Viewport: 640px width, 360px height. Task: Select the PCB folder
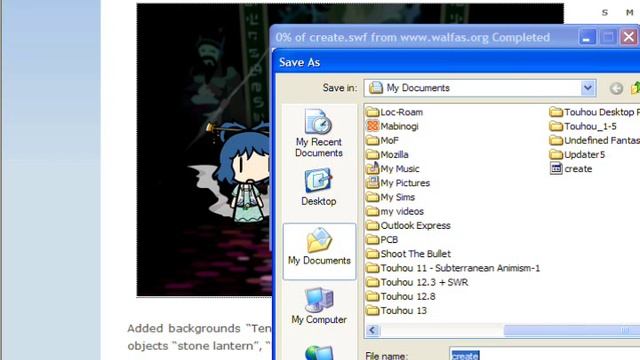pyautogui.click(x=382, y=240)
